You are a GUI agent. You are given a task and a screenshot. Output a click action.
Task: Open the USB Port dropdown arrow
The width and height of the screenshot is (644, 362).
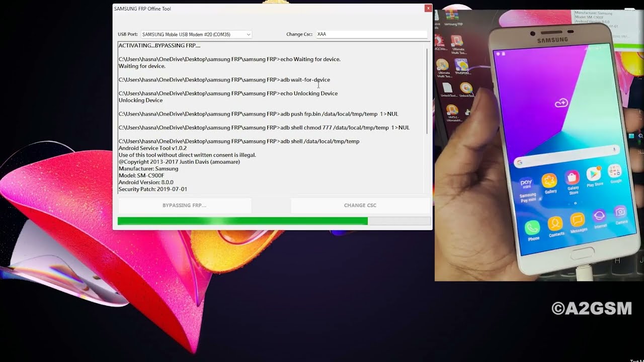(248, 34)
